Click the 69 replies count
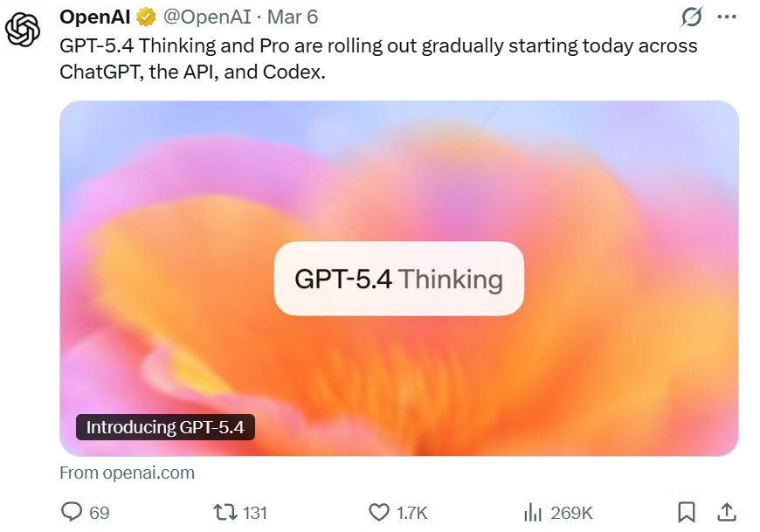The height and width of the screenshot is (532, 760). point(100,513)
